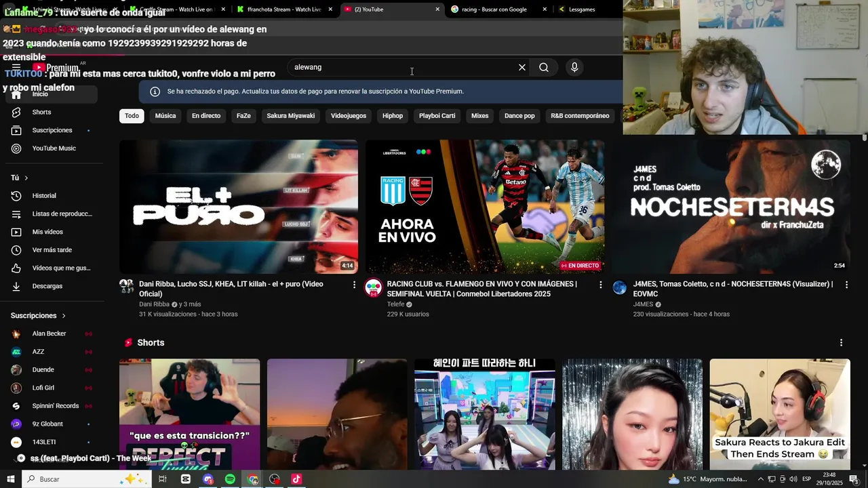The width and height of the screenshot is (868, 488).
Task: Select the FaZe filter chip
Action: tap(243, 116)
